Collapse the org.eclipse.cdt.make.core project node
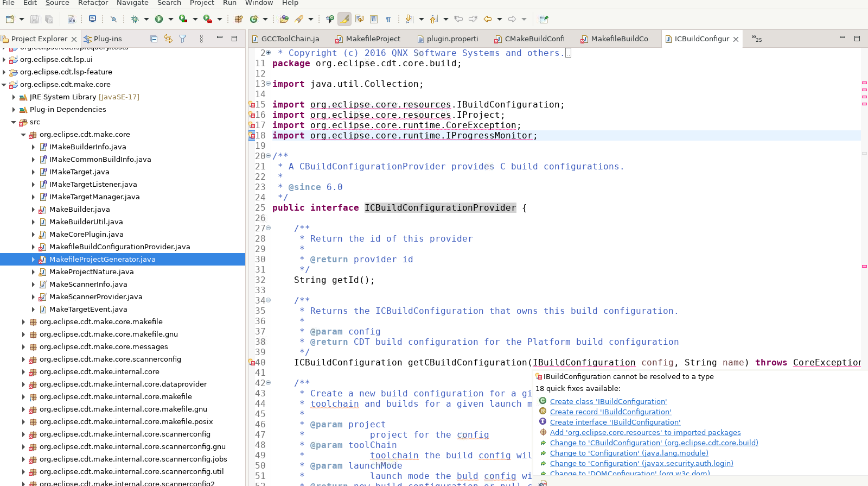This screenshot has width=868, height=486. point(4,85)
